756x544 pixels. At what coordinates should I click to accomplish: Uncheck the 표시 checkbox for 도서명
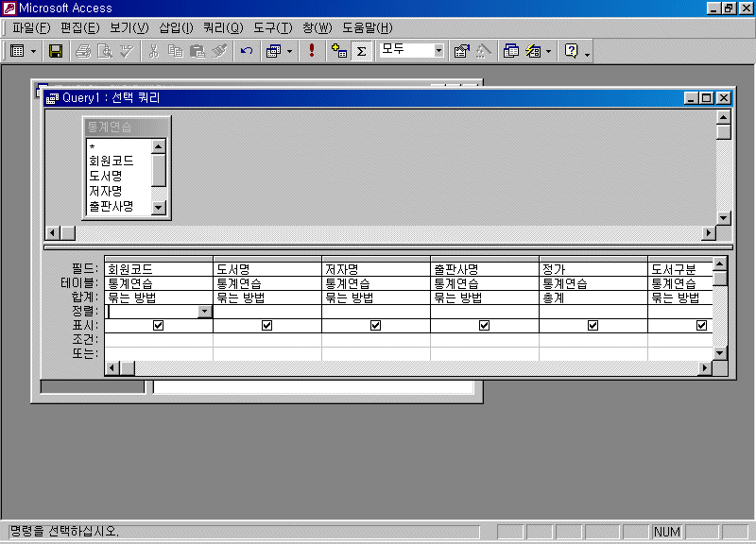(x=266, y=326)
